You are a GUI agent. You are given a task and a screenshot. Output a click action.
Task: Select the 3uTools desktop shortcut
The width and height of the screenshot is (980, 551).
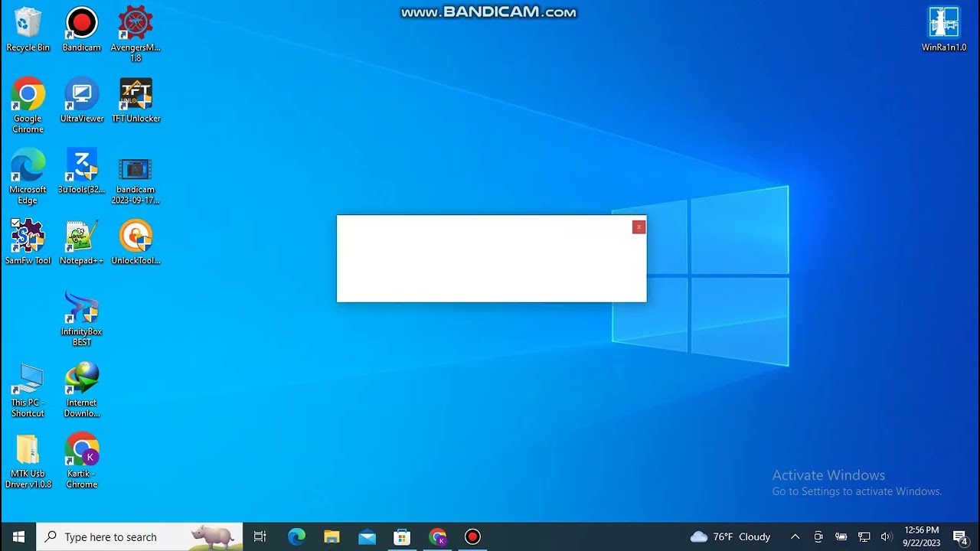coord(81,171)
